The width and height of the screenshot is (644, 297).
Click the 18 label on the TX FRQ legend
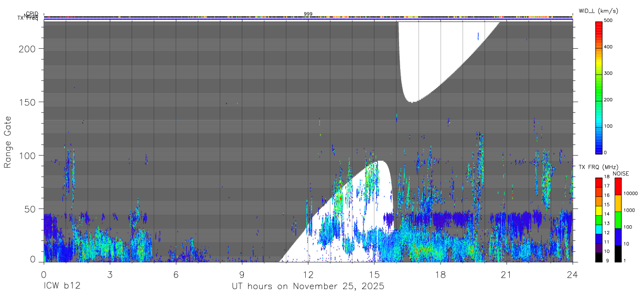pyautogui.click(x=608, y=177)
